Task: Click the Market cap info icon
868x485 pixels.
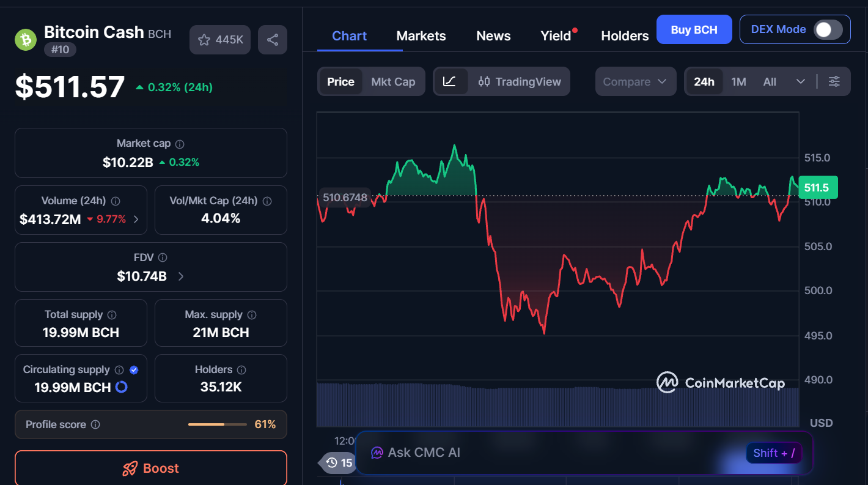Action: point(179,143)
